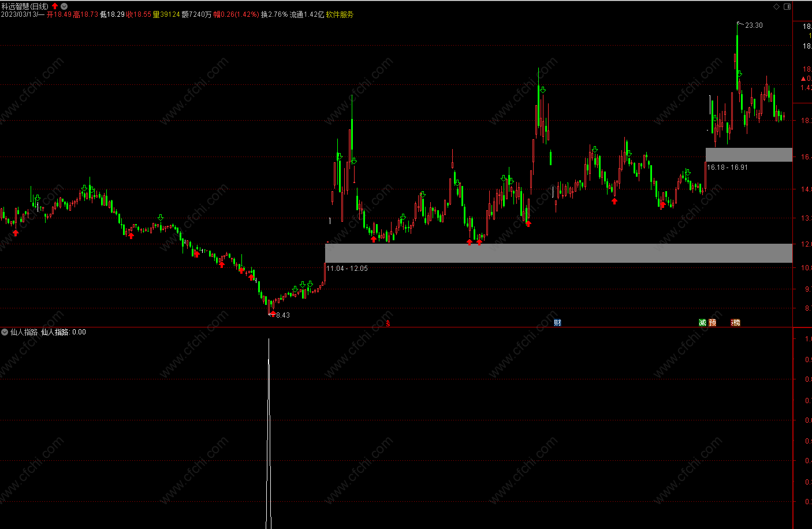Screen dimensions: 812x529
Task: Open the green 减 event marker
Action: click(x=702, y=322)
